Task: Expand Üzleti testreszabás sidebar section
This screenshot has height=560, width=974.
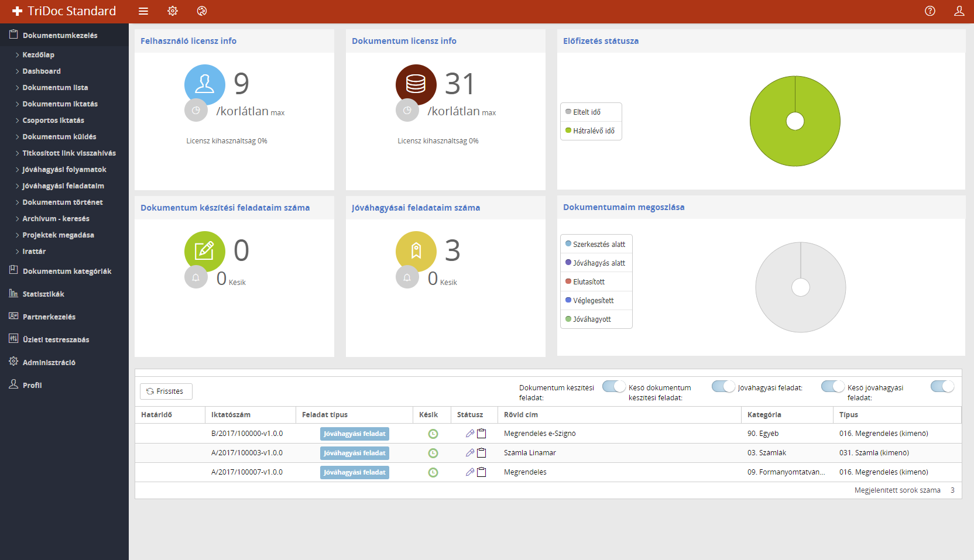Action: tap(64, 339)
